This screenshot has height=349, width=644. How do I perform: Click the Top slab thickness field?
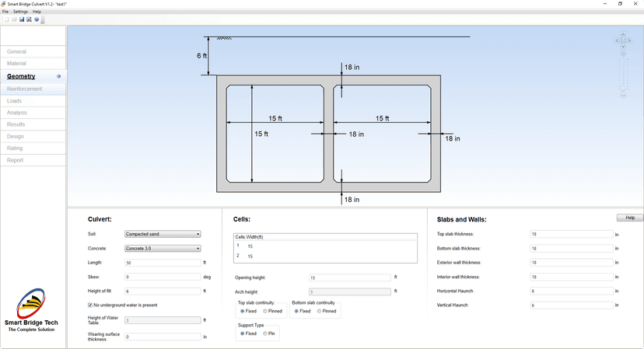[570, 234]
